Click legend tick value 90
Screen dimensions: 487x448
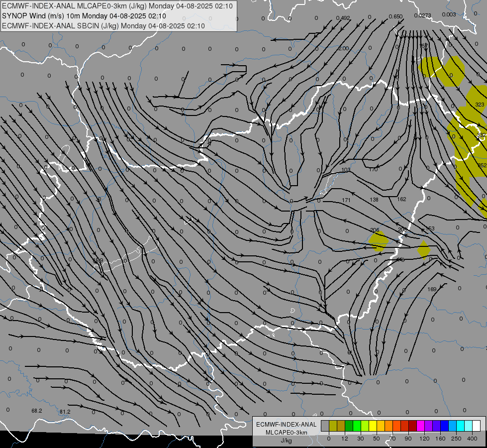point(408,439)
